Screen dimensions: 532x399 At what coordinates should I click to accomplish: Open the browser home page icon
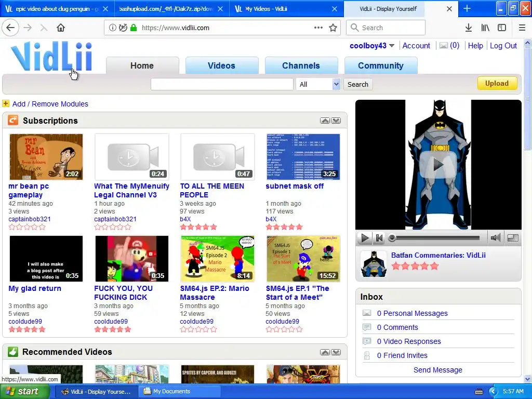click(61, 28)
